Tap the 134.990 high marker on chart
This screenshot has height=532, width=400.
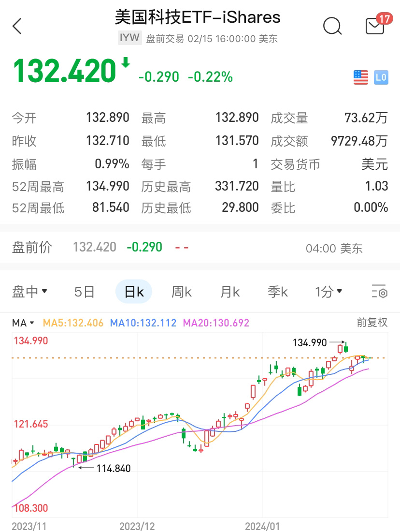[x=310, y=343]
